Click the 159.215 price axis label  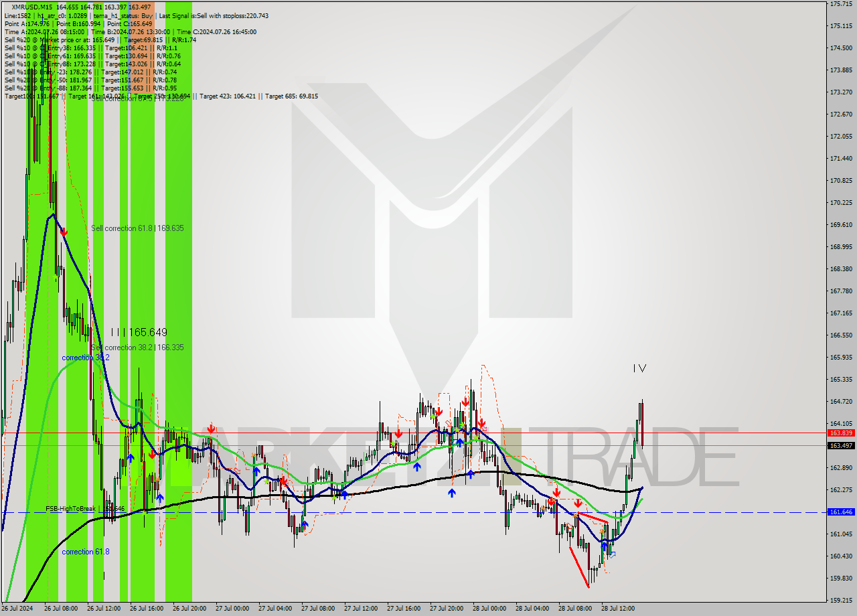[x=840, y=601]
